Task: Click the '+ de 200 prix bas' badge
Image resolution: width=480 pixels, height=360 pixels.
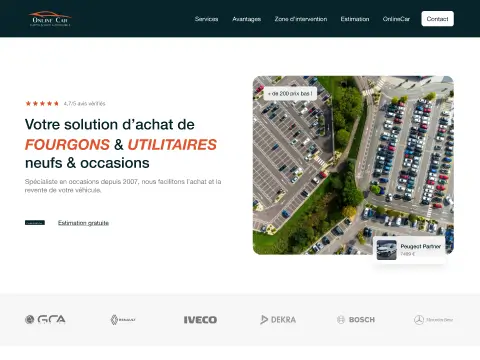Action: point(290,94)
